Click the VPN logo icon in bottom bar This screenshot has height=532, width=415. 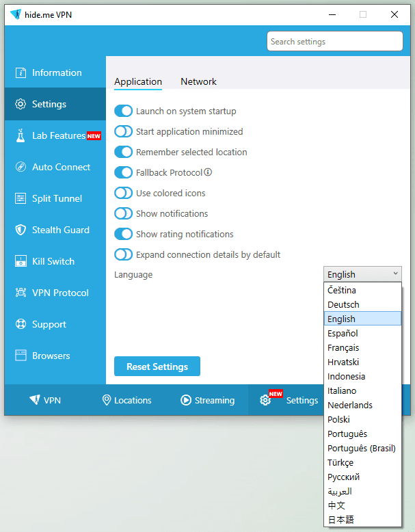click(x=35, y=399)
